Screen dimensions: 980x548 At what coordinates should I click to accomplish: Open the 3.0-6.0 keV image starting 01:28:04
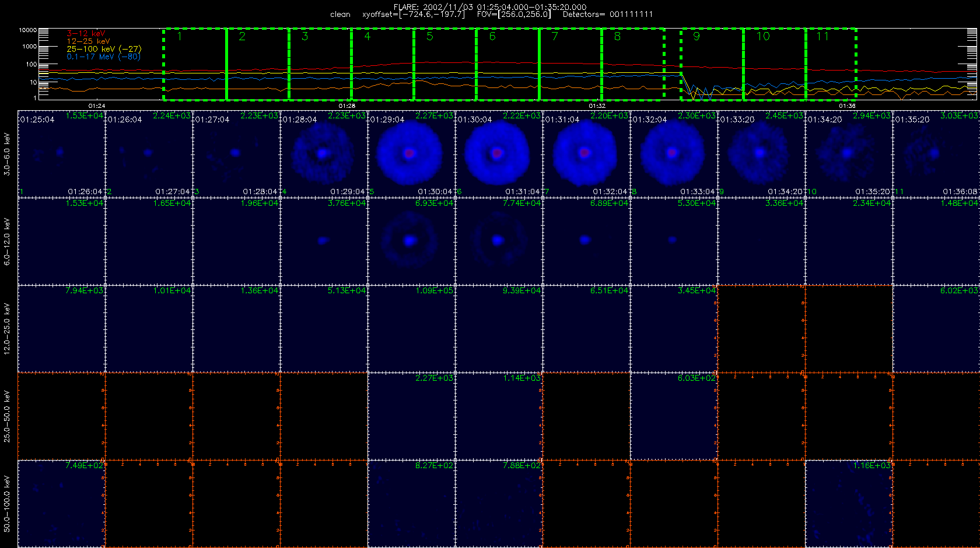click(324, 153)
